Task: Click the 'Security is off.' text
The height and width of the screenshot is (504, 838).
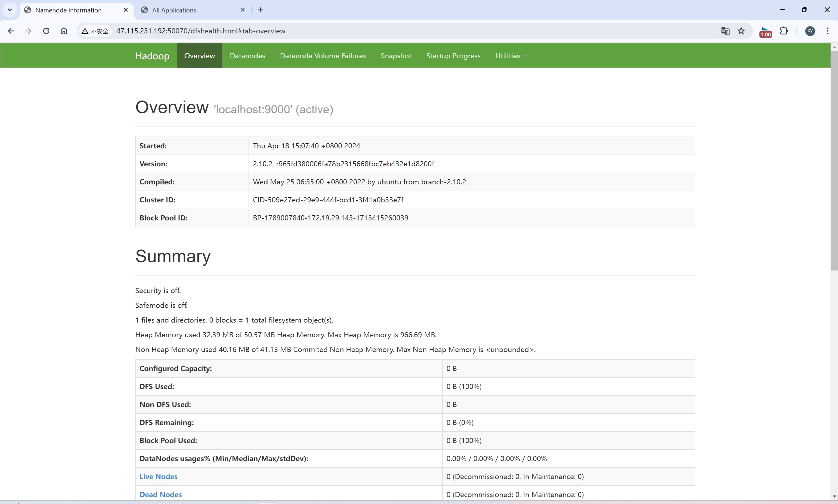Action: click(158, 290)
